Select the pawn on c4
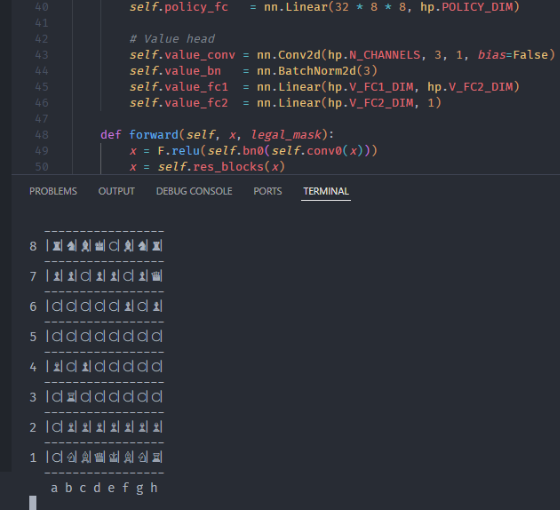Viewport: 560px width, 510px height. (x=86, y=366)
